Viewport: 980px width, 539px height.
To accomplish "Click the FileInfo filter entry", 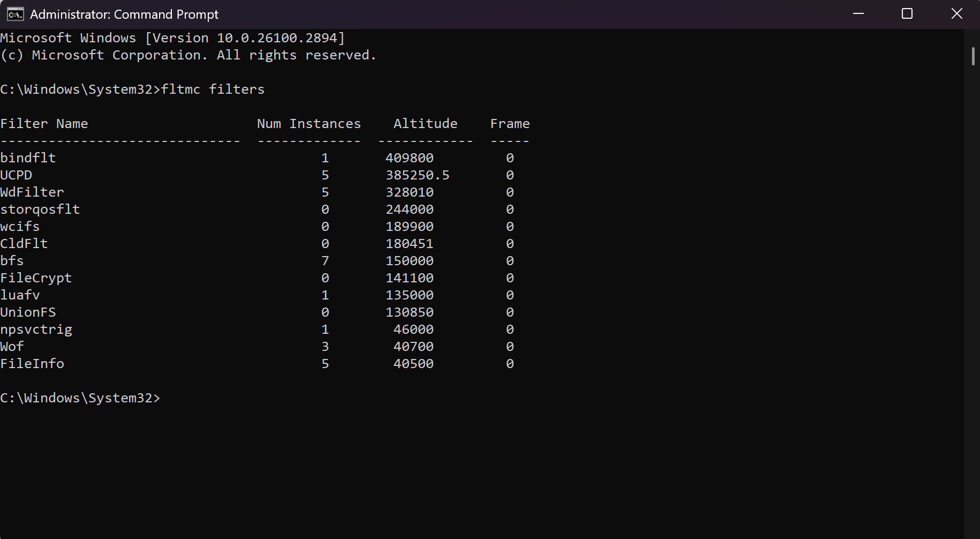I will [x=32, y=364].
